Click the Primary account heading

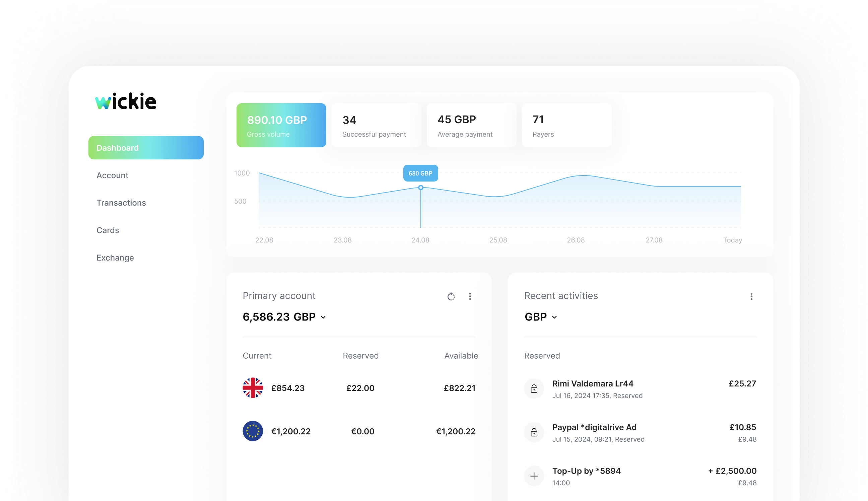(279, 296)
